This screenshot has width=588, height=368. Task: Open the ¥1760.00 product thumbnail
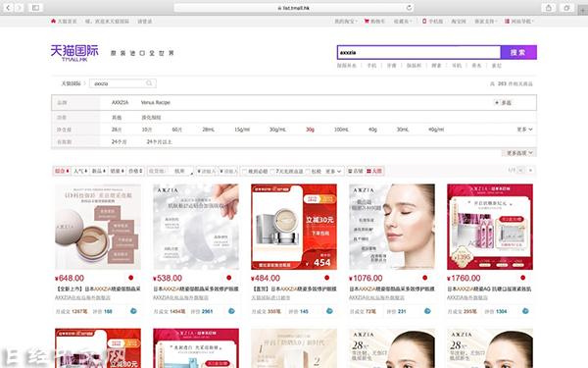click(490, 227)
